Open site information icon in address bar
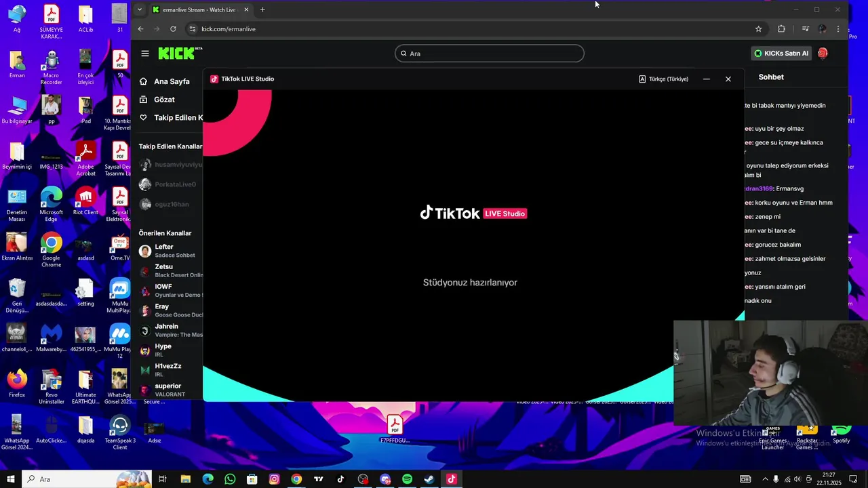The width and height of the screenshot is (868, 488). [x=193, y=29]
